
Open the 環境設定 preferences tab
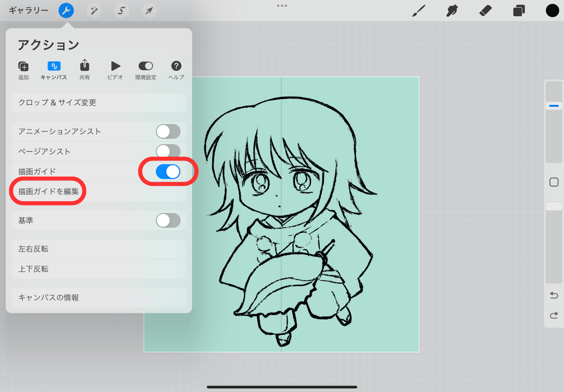pos(145,70)
